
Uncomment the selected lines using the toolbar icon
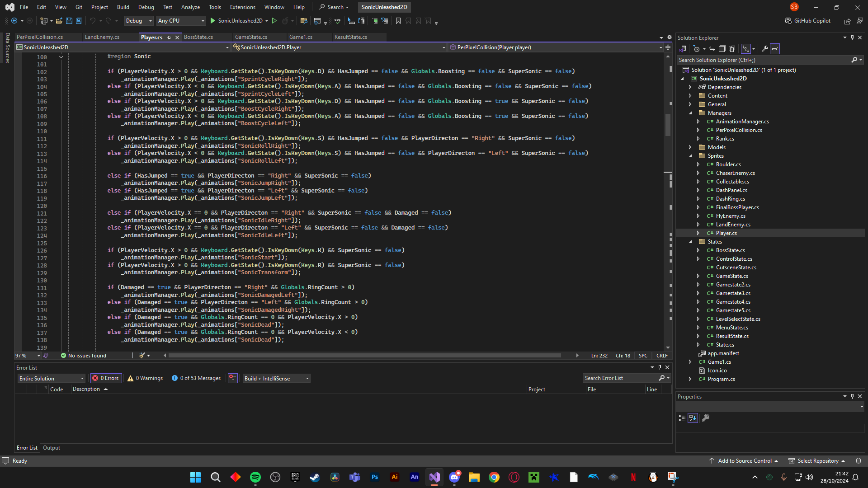tap(385, 21)
